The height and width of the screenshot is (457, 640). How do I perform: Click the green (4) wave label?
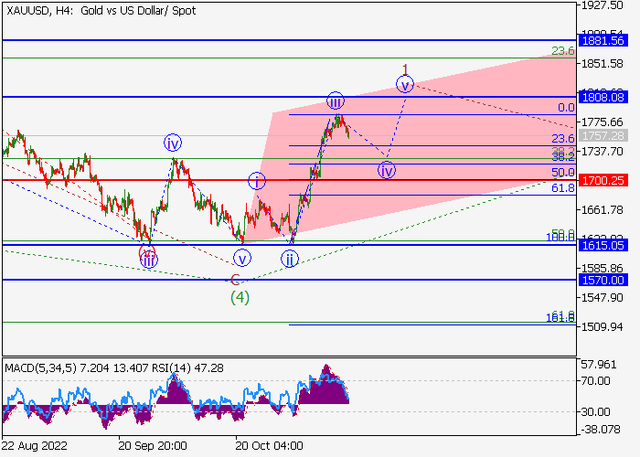coord(240,297)
